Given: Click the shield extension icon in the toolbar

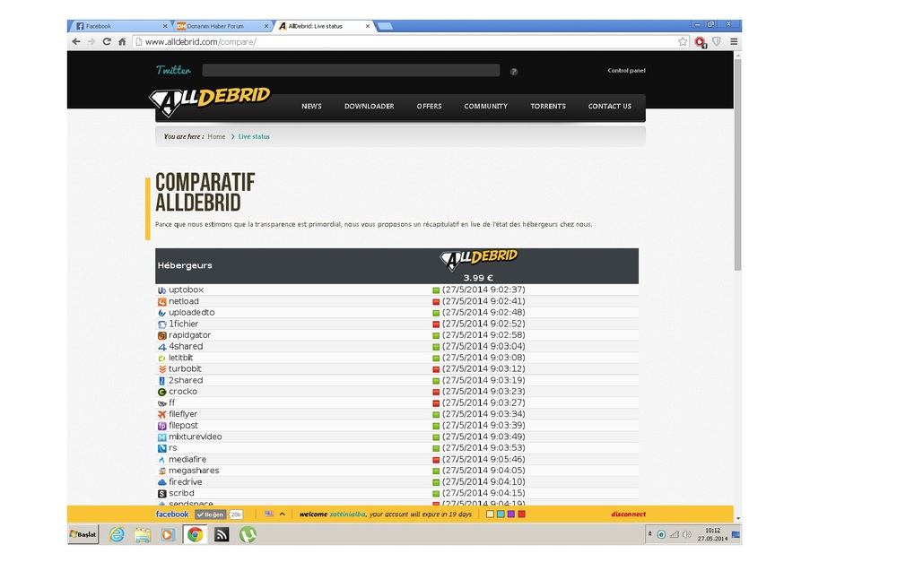Looking at the screenshot, I should [x=716, y=42].
